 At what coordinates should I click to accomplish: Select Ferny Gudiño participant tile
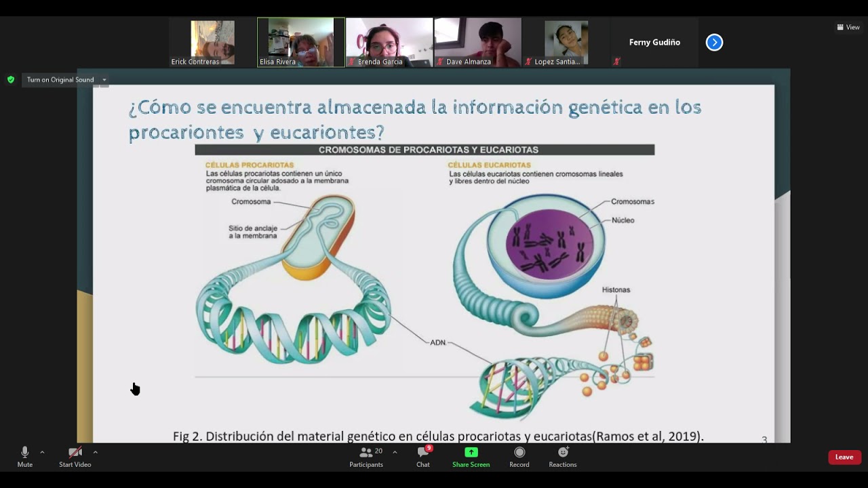point(654,43)
